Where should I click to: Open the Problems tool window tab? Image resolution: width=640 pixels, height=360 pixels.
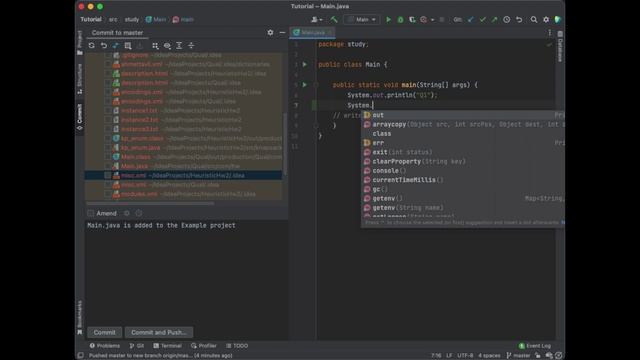(x=104, y=346)
